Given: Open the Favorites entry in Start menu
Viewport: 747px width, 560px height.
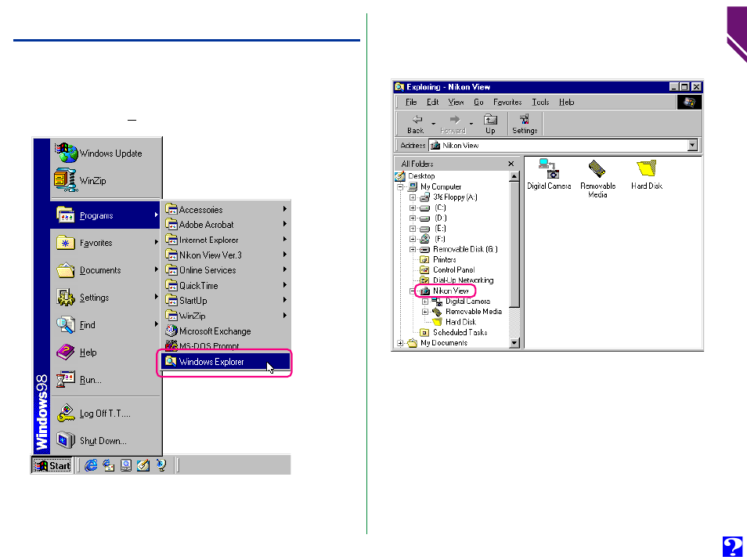Looking at the screenshot, I should [x=106, y=243].
